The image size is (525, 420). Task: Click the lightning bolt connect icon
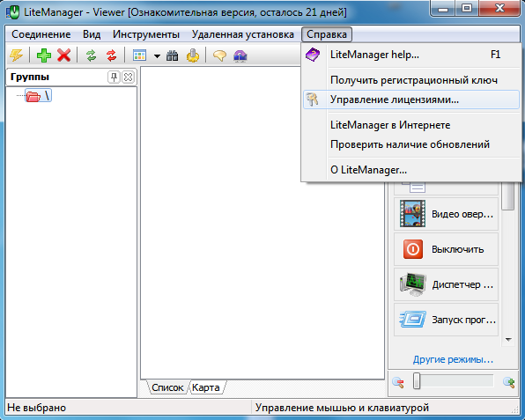[x=16, y=55]
